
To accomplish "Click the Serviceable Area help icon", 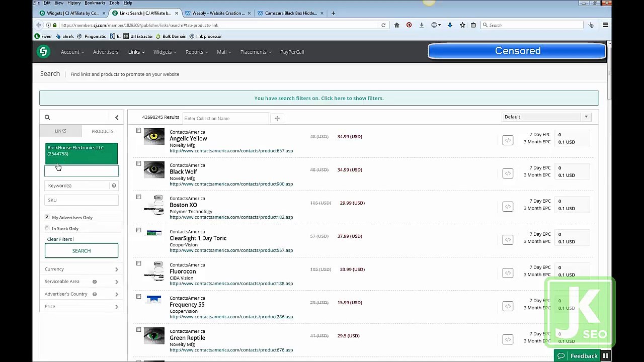I will [94, 282].
